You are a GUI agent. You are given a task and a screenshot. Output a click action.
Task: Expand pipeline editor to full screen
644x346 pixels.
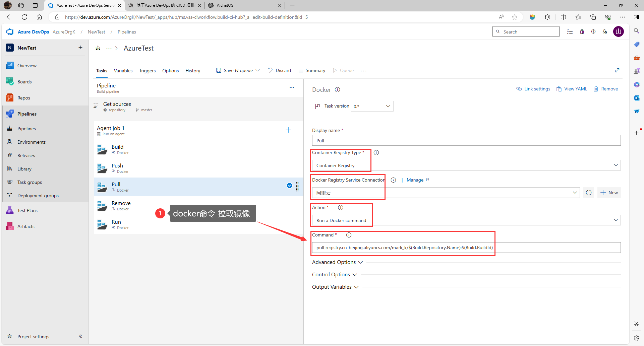coord(617,70)
